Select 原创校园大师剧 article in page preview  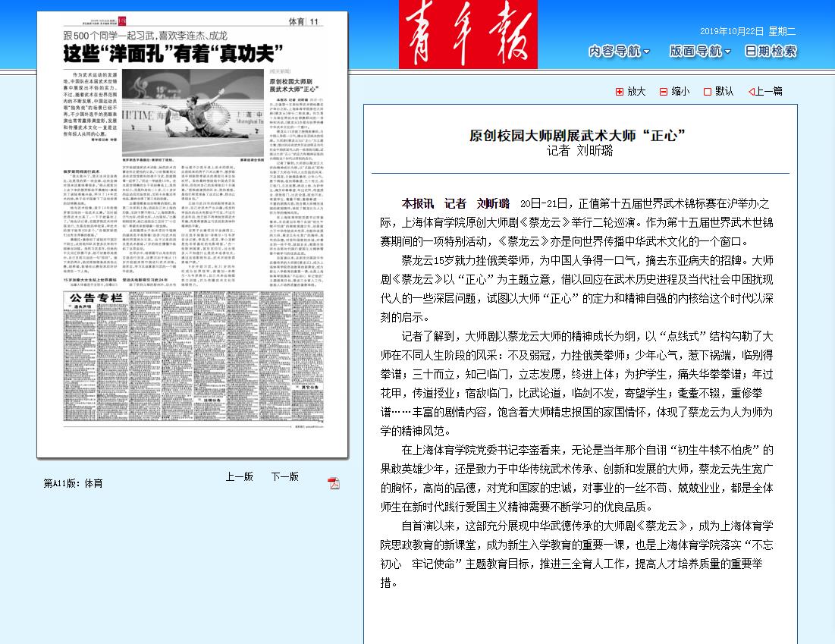(297, 84)
